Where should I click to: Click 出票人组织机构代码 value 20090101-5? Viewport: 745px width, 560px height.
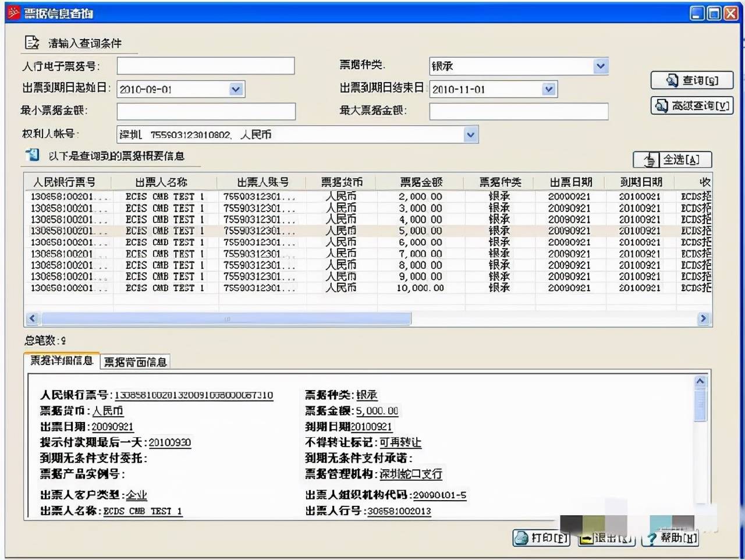click(439, 495)
